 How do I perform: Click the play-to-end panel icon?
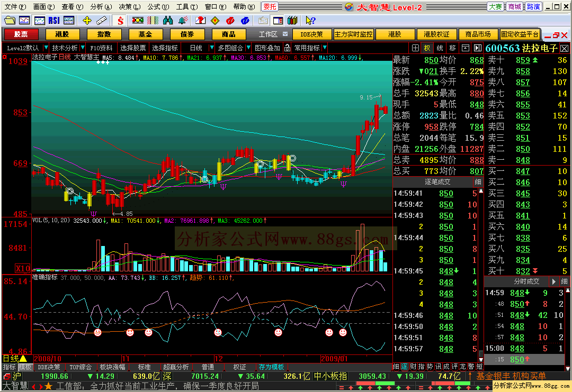click(x=478, y=48)
